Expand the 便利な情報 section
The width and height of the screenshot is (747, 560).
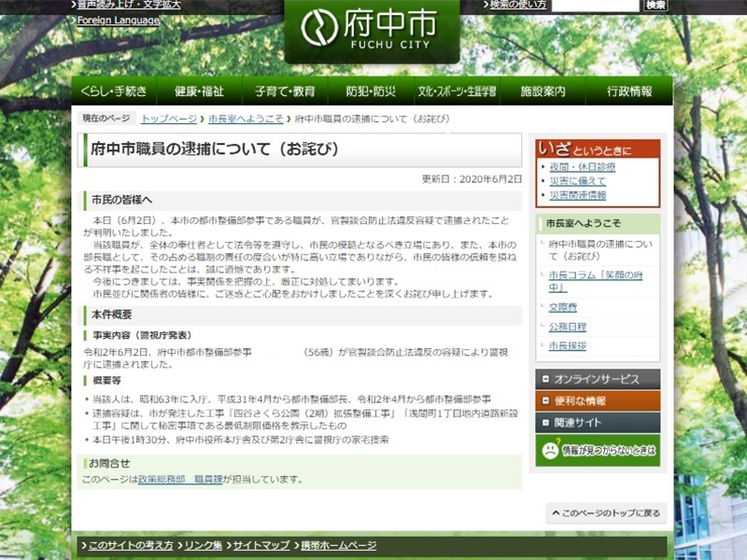click(598, 400)
